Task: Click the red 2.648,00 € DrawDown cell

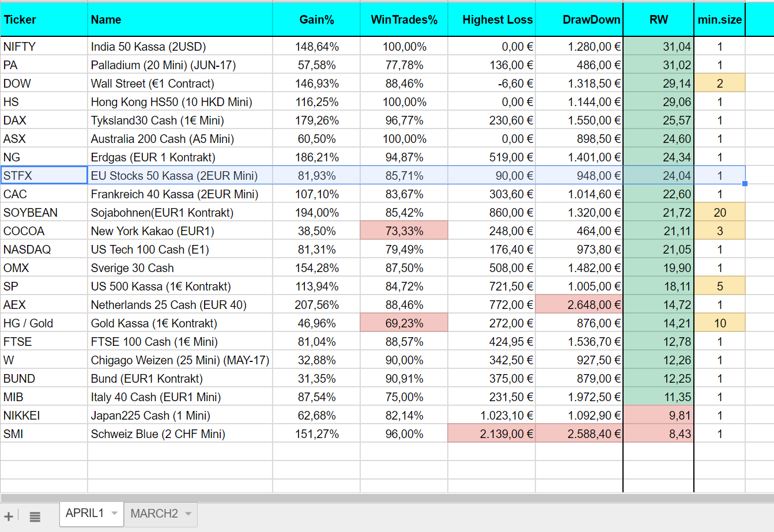Action: tap(579, 305)
